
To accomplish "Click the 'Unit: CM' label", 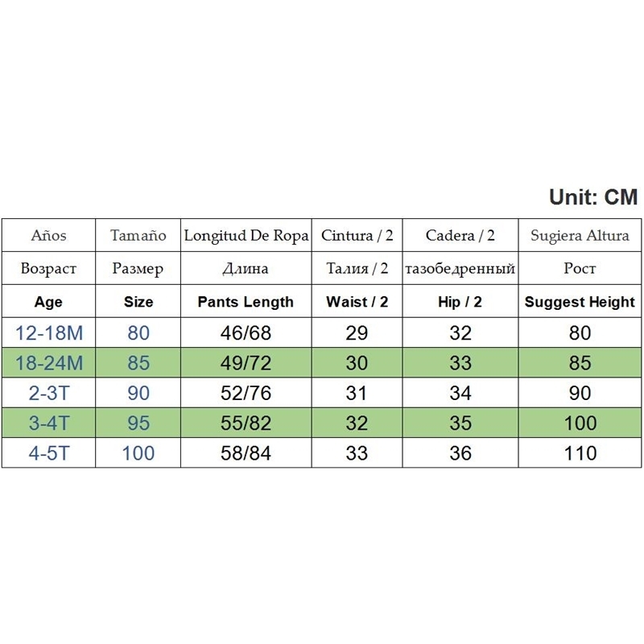I will (x=592, y=197).
